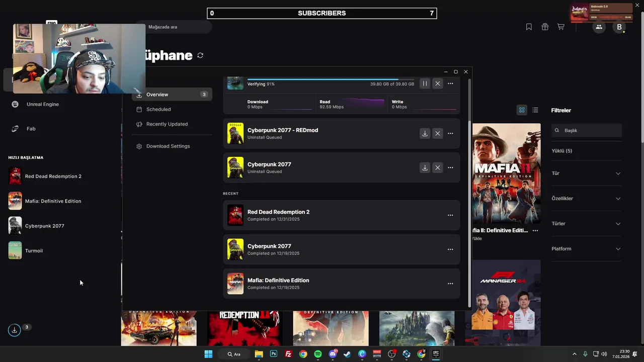
Task: Refresh the library with the sync icon
Action: point(200,55)
